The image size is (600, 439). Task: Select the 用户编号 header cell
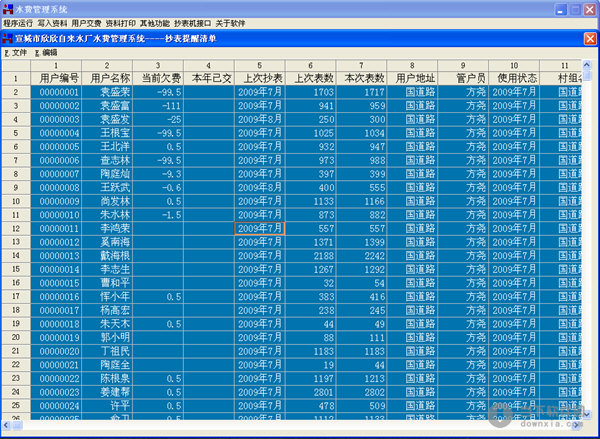[56, 78]
